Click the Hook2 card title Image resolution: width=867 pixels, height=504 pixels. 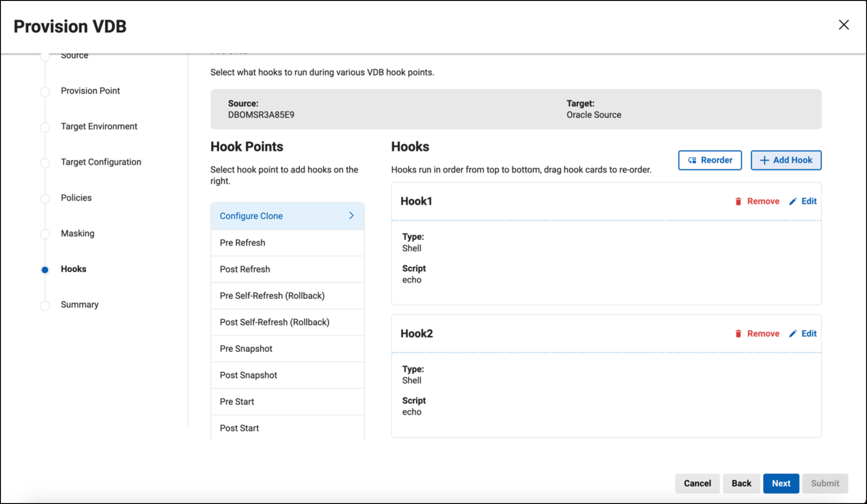tap(417, 333)
